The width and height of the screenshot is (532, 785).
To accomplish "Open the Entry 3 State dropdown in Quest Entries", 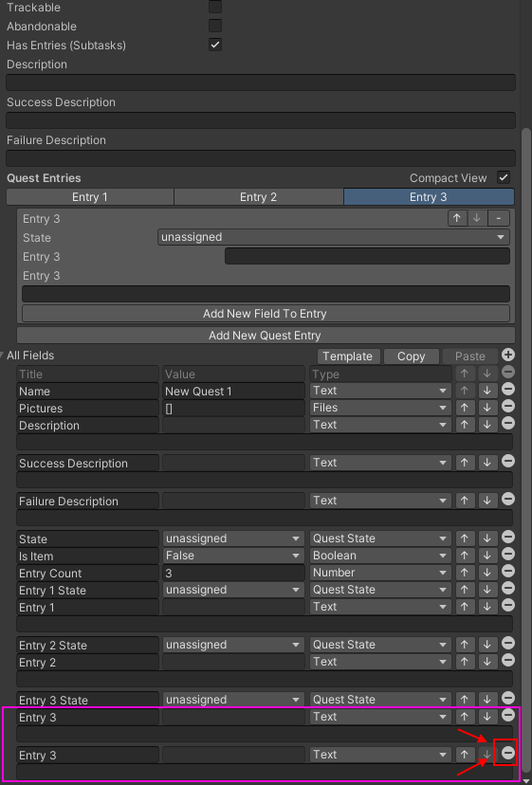I will point(334,237).
